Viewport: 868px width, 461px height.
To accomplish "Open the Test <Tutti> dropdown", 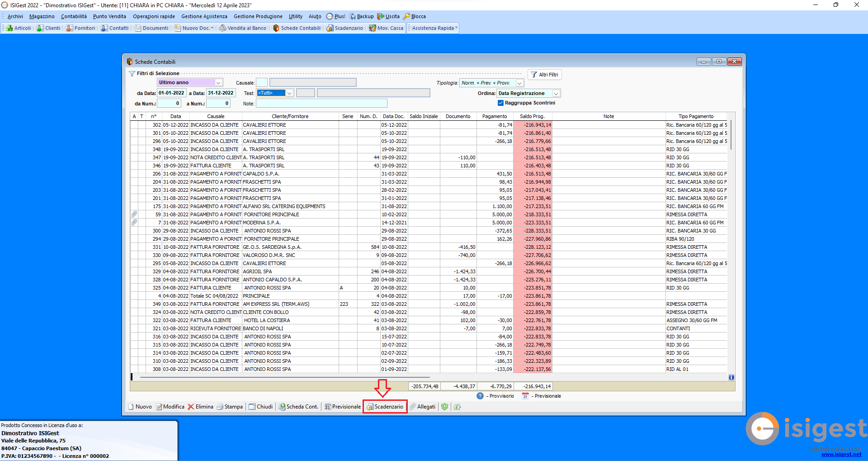I will (x=290, y=93).
